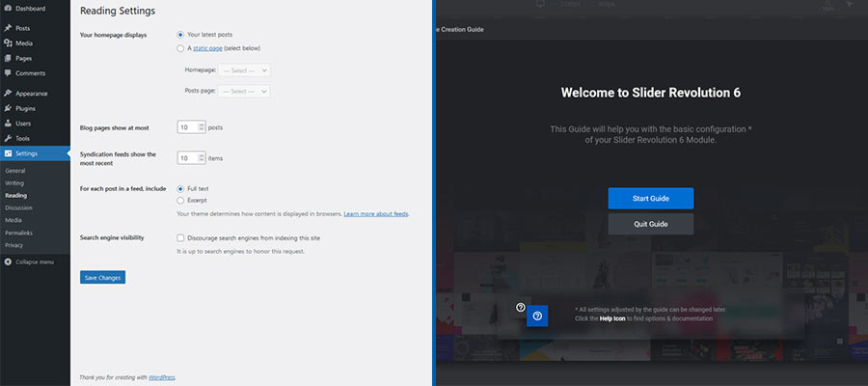Enable 'Discourage search engines' checkbox

(180, 237)
